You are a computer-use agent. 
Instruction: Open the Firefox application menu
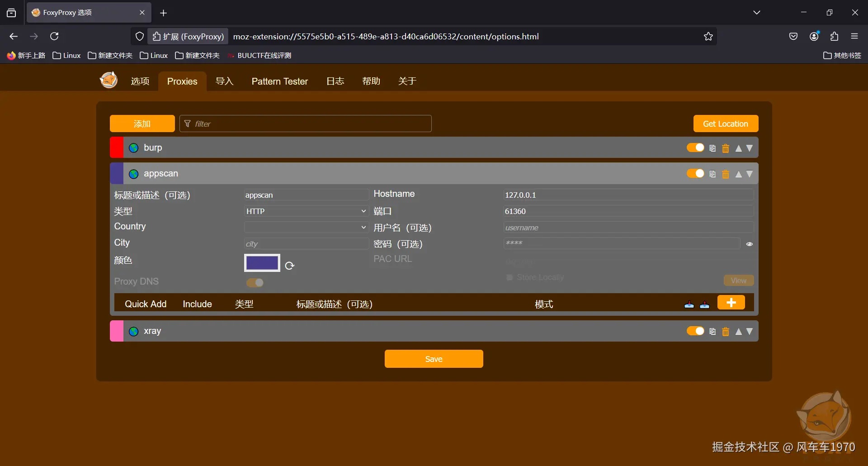[854, 36]
